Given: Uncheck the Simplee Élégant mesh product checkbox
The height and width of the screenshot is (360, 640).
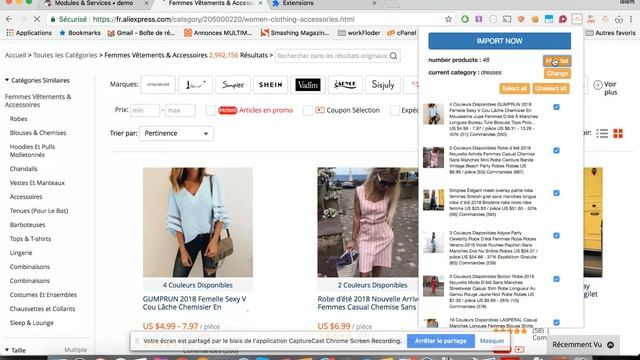Looking at the screenshot, I should point(556,193).
